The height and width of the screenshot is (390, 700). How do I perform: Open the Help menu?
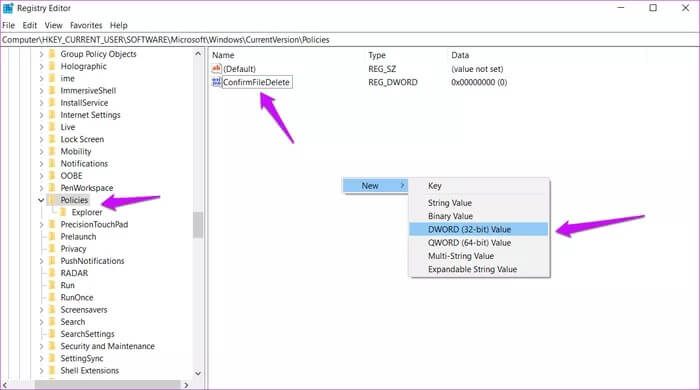coord(119,25)
